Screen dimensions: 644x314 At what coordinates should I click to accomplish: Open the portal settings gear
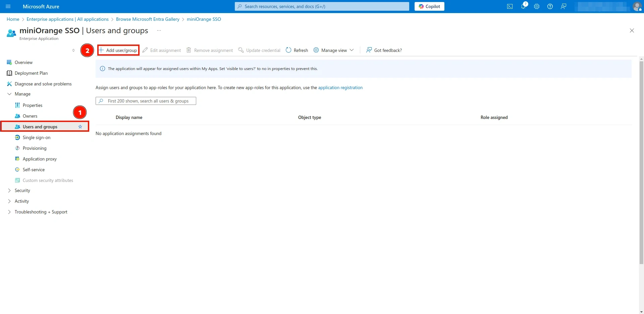pyautogui.click(x=536, y=6)
